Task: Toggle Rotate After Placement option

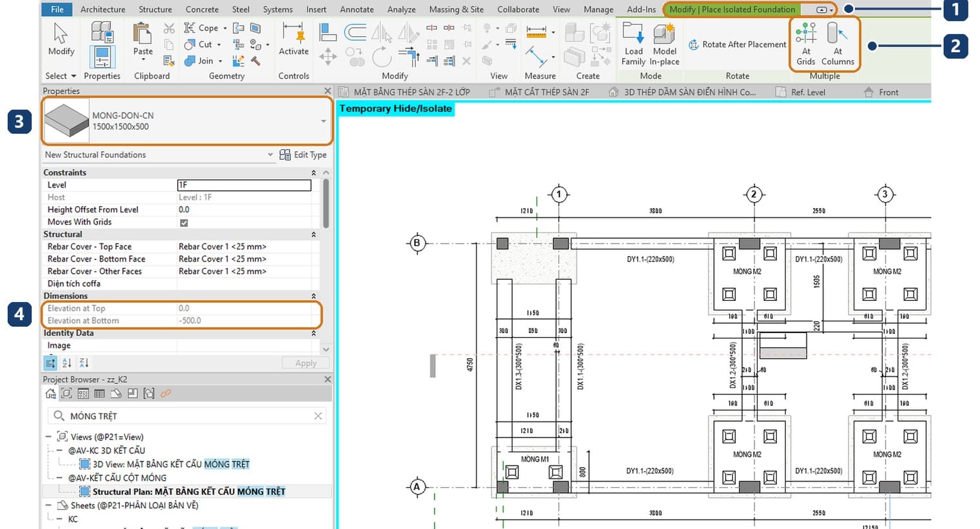Action: click(x=737, y=44)
